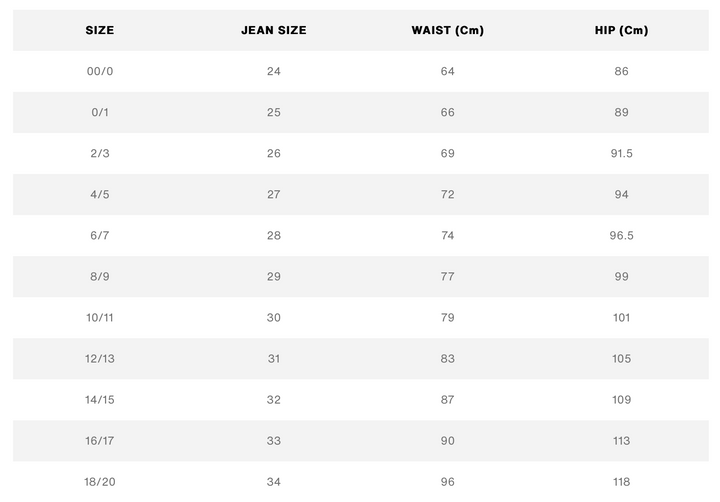Image resolution: width=720 pixels, height=502 pixels.
Task: Click waist value 90
Action: point(448,441)
